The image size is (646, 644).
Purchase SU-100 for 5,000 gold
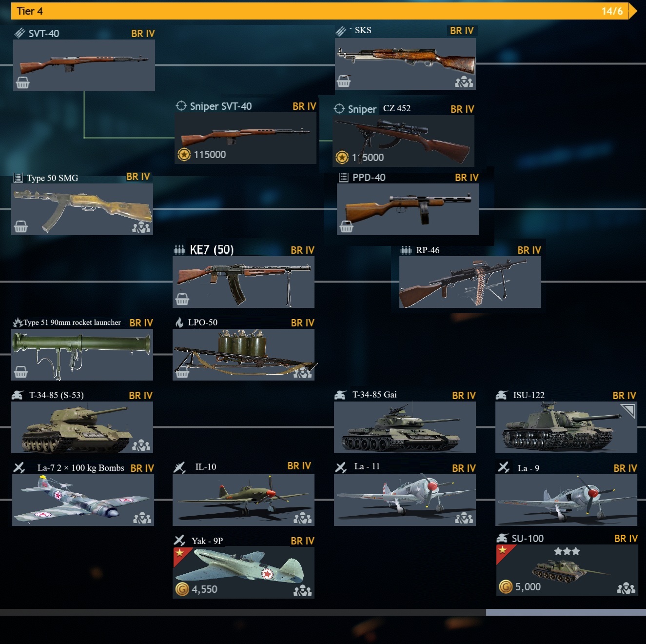point(567,570)
